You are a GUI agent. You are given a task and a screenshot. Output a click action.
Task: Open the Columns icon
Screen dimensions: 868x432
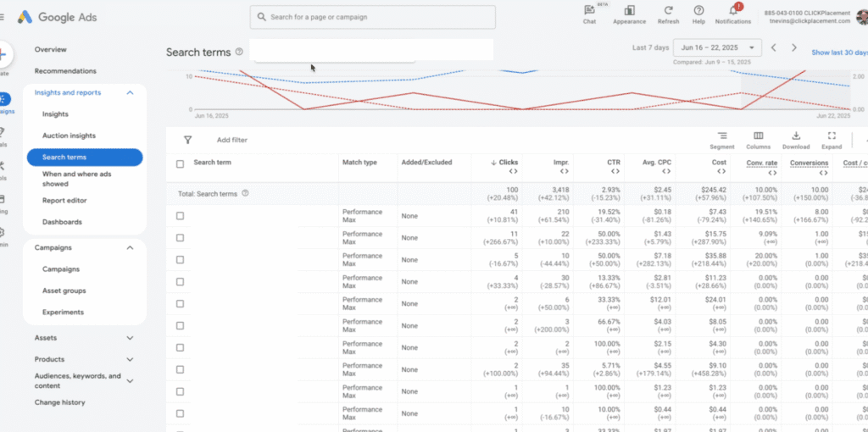pyautogui.click(x=757, y=136)
